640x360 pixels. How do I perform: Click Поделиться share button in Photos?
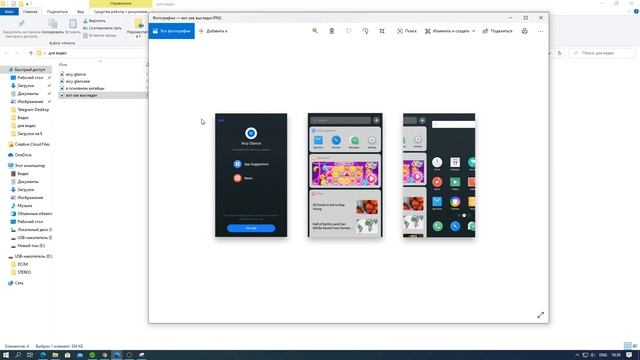(x=497, y=31)
